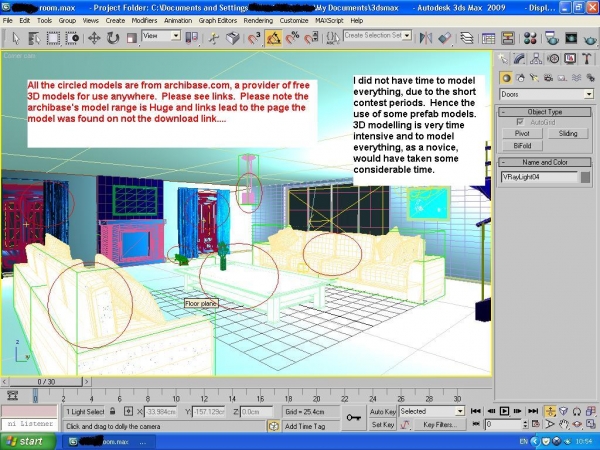Open the Modifiers menu
The height and width of the screenshot is (450, 600).
pyautogui.click(x=144, y=20)
